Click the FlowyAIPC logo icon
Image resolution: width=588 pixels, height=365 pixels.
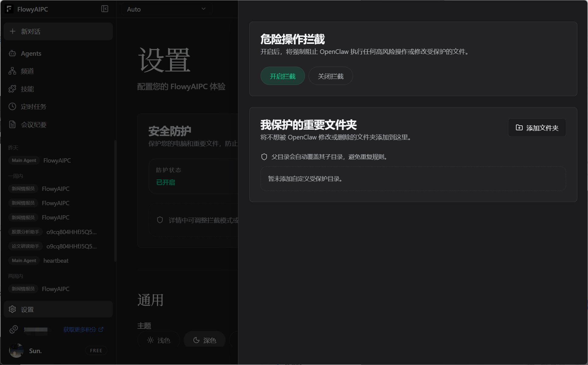tap(9, 9)
